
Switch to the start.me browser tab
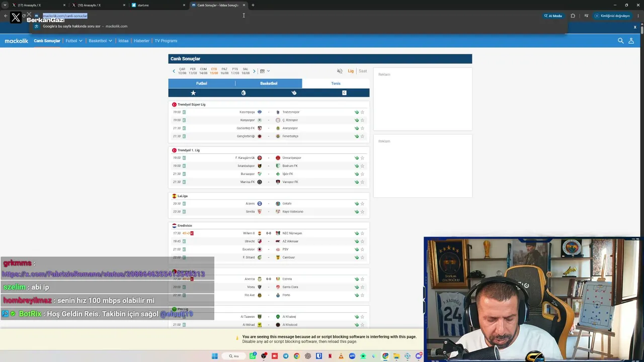tap(157, 5)
